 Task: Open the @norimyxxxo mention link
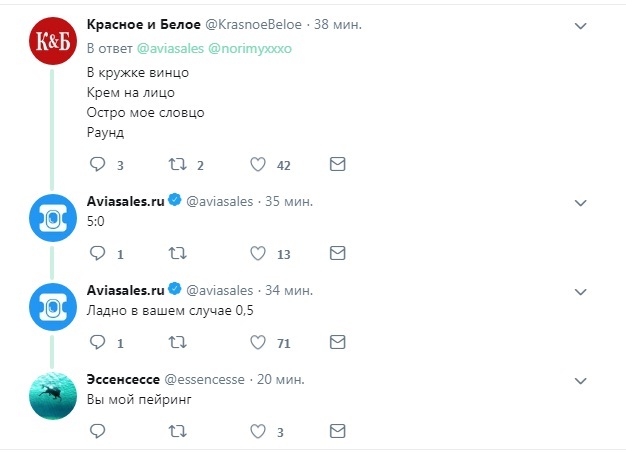coord(248,47)
